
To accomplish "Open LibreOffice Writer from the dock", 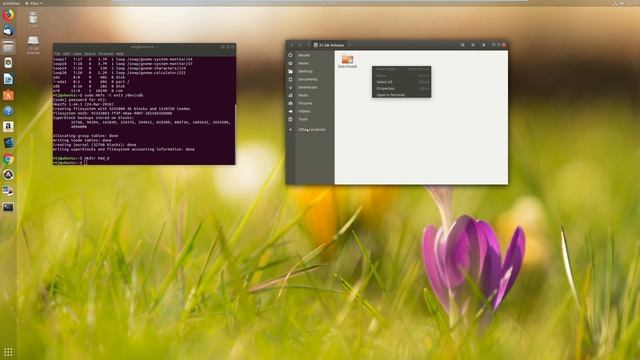I will [x=8, y=79].
